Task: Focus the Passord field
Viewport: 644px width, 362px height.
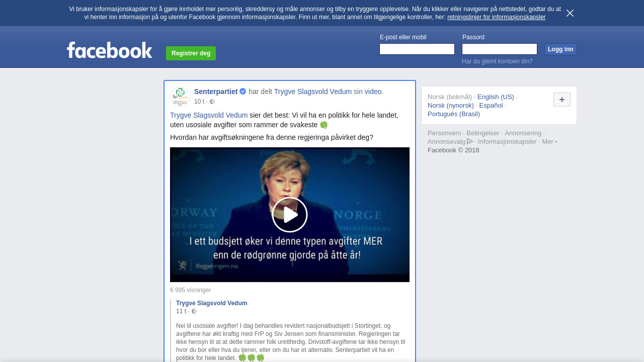Action: 500,49
